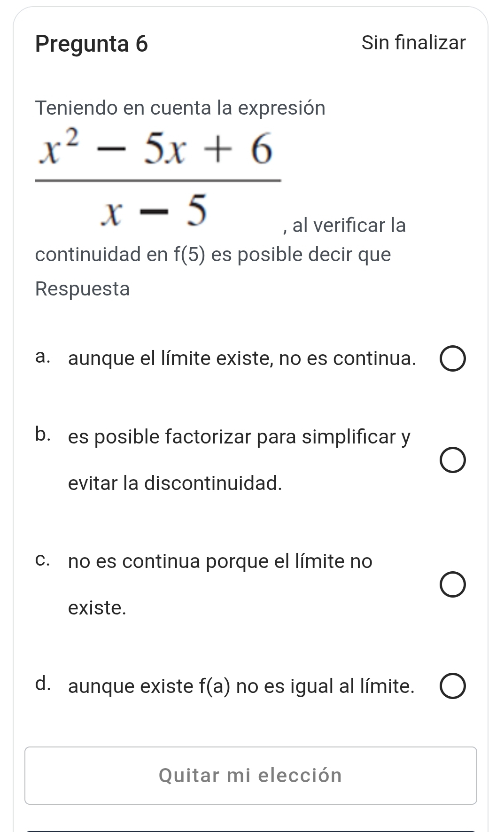Image resolution: width=504 pixels, height=832 pixels.
Task: Click the 'Pregunta 6' heading
Action: (92, 44)
